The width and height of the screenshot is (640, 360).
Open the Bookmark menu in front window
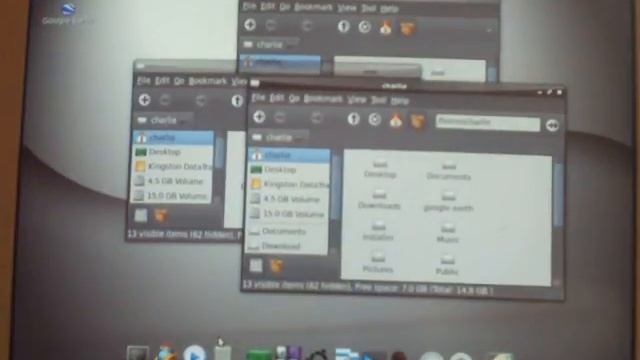point(323,99)
